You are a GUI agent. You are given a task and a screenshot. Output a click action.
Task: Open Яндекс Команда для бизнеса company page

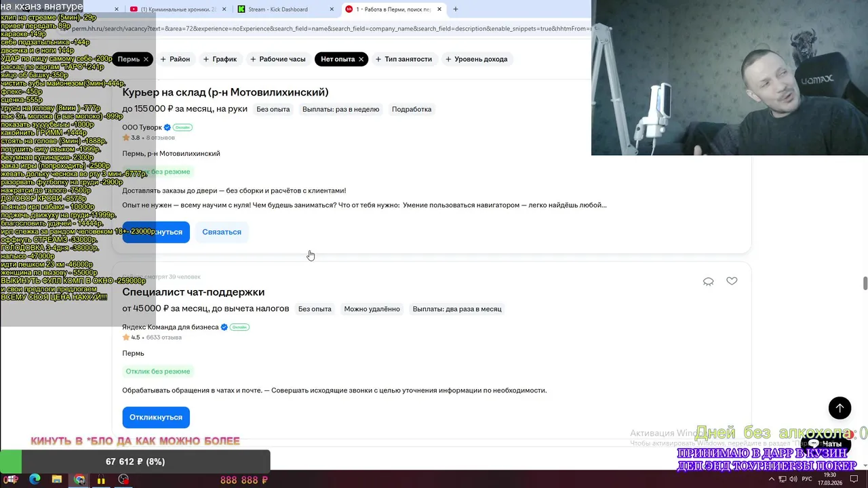click(170, 327)
